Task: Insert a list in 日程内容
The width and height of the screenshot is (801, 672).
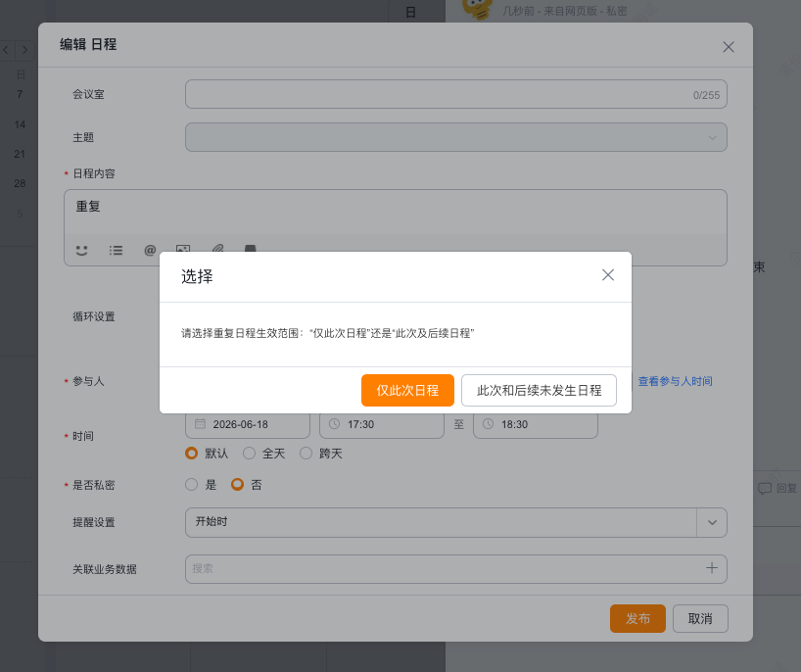Action: coord(116,250)
